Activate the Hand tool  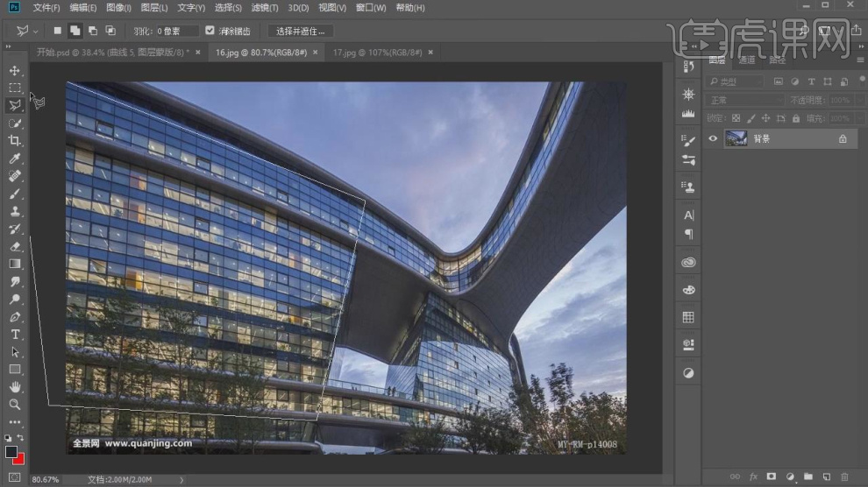click(15, 386)
